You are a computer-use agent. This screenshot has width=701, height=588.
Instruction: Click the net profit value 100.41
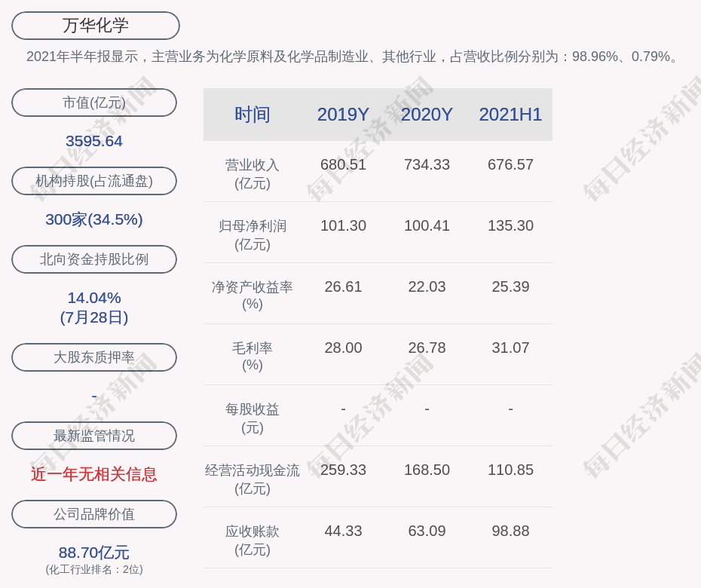point(427,226)
